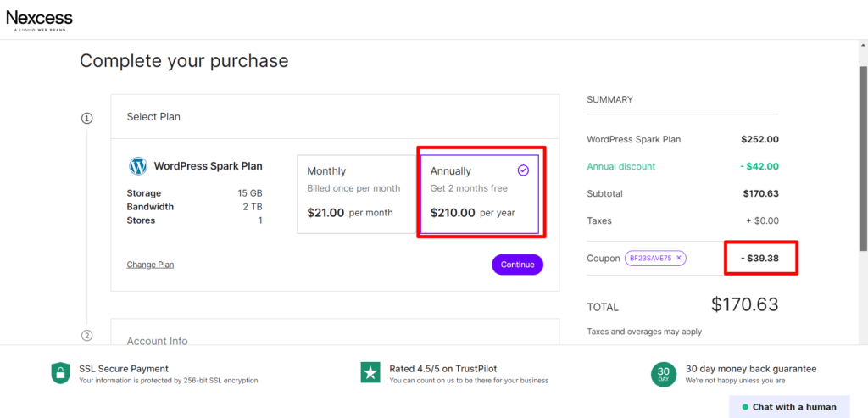Select the Monthly billing option
Viewport: 868px width, 418px height.
[x=357, y=194]
